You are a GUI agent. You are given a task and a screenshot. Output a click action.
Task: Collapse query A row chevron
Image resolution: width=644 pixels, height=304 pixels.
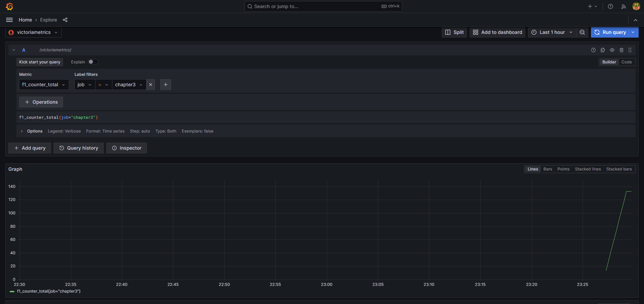[14, 50]
